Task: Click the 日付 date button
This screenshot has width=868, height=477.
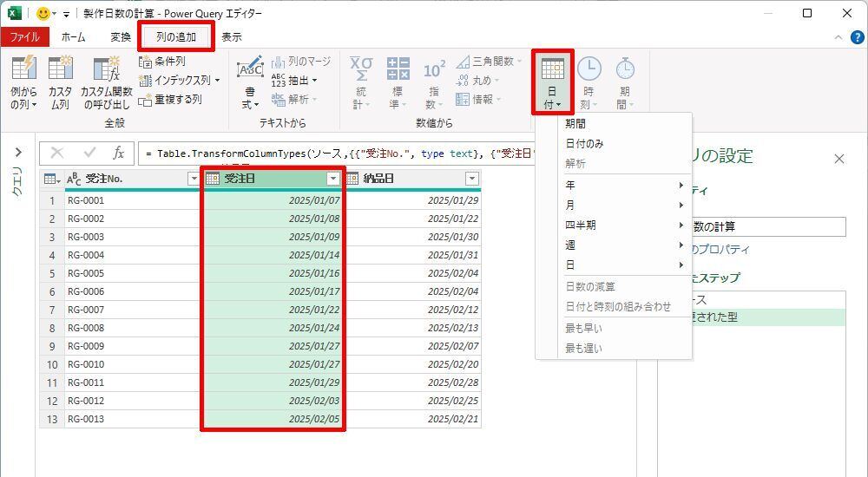Action: click(x=552, y=82)
